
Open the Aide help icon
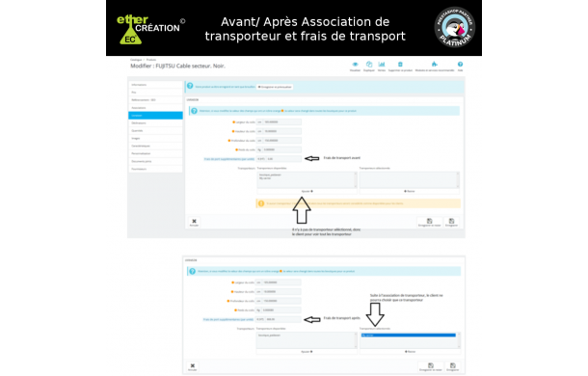click(460, 65)
